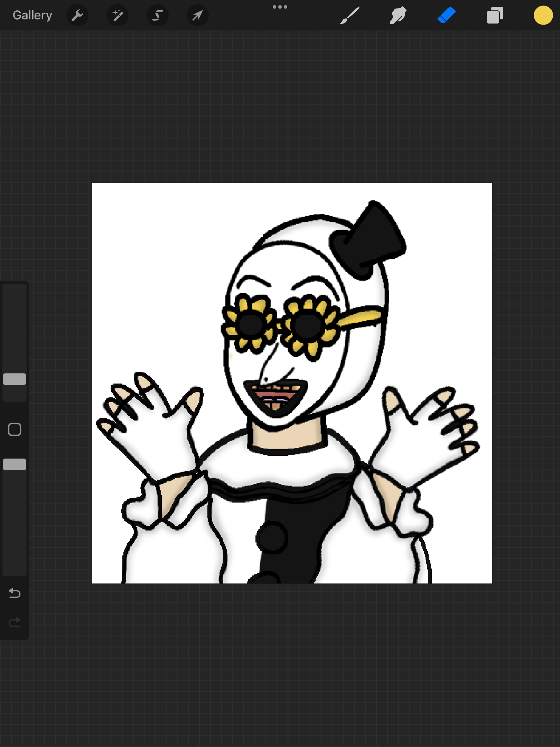This screenshot has height=747, width=560.
Task: Select the Eraser tool
Action: (446, 16)
